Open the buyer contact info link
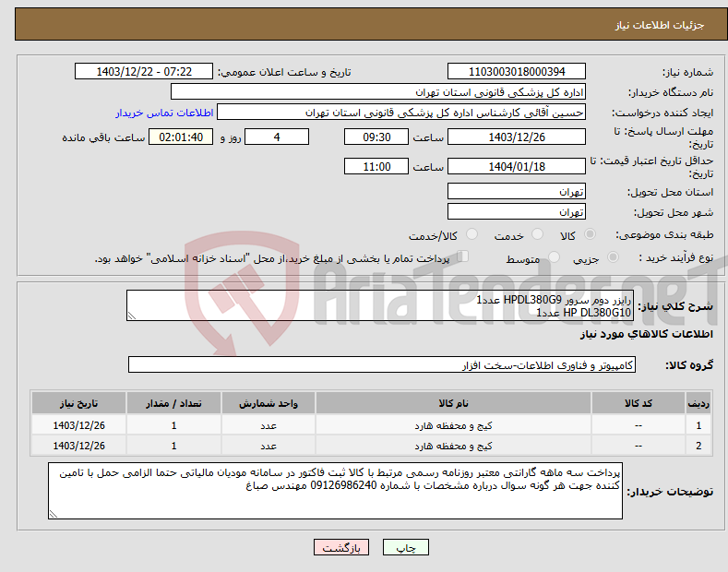This screenshot has height=572, width=728. [x=164, y=113]
